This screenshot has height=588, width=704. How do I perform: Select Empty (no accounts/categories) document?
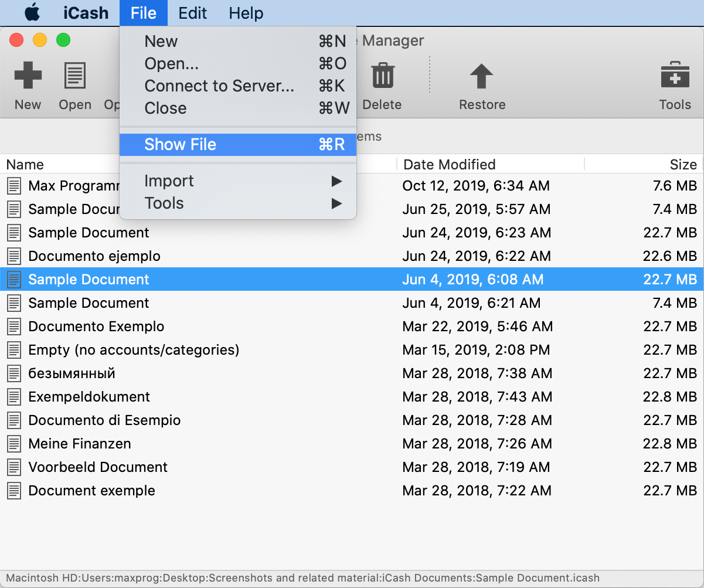click(x=352, y=350)
